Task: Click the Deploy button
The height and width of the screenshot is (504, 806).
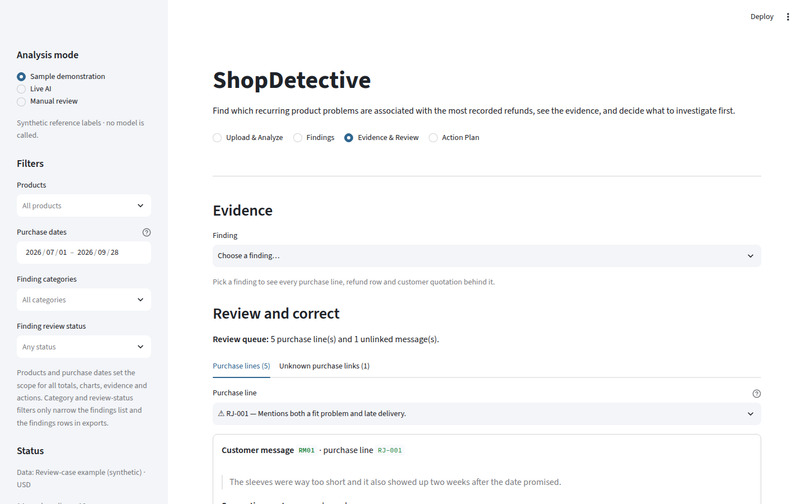Action: click(761, 17)
